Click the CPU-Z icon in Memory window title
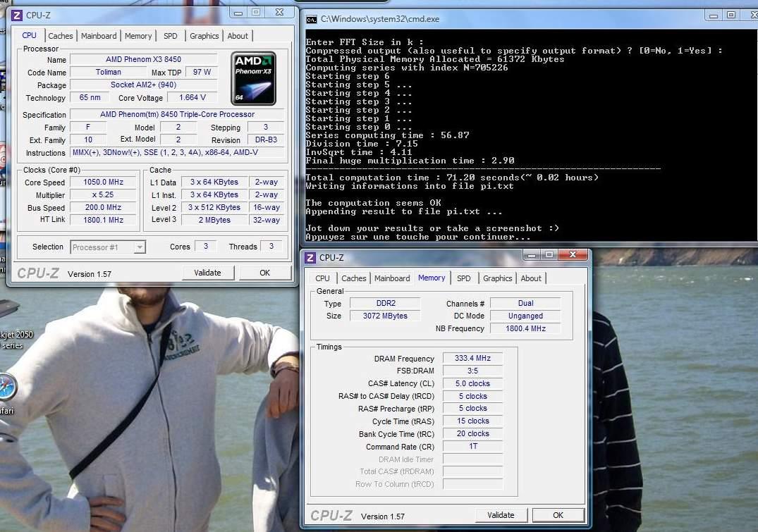 coord(310,258)
